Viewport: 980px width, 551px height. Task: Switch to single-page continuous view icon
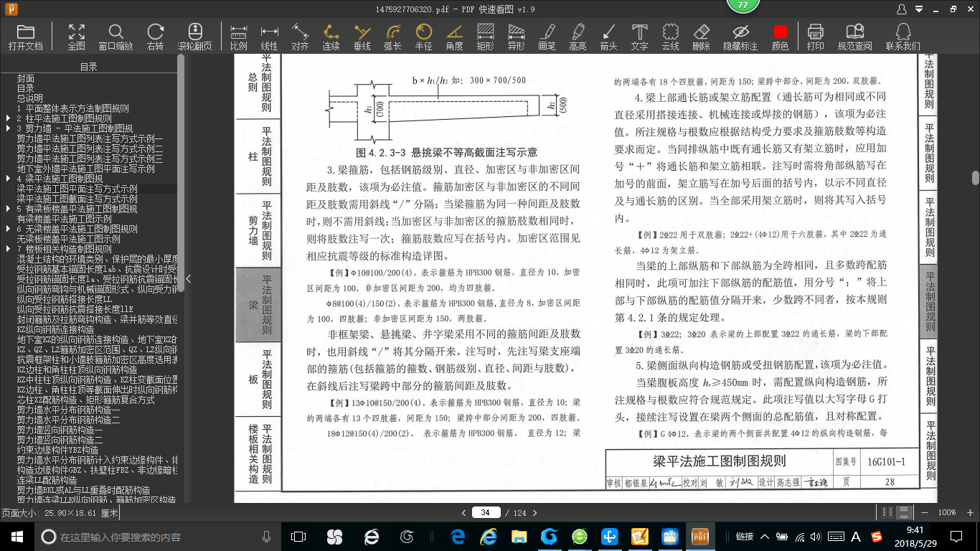(905, 512)
